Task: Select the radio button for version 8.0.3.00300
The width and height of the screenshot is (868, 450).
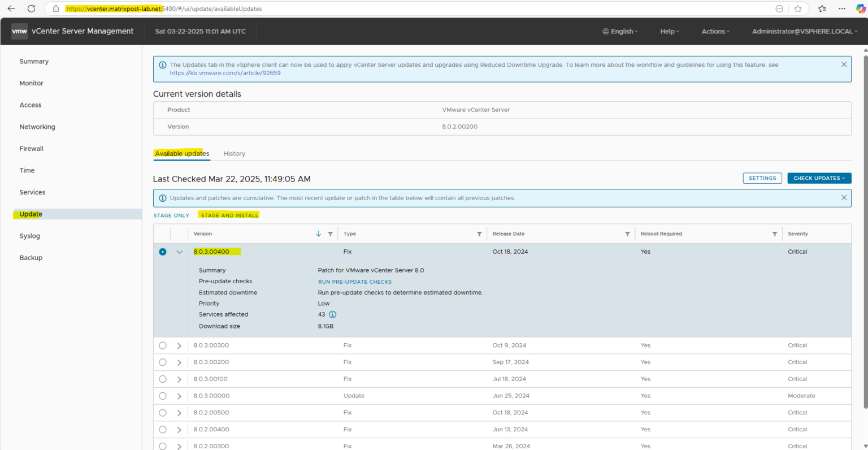Action: [x=163, y=345]
